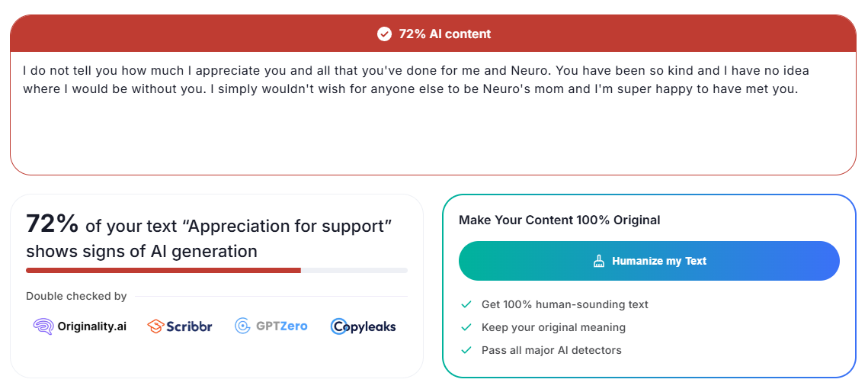Click inside the analyzed text box
This screenshot has width=868, height=389.
pos(433,130)
